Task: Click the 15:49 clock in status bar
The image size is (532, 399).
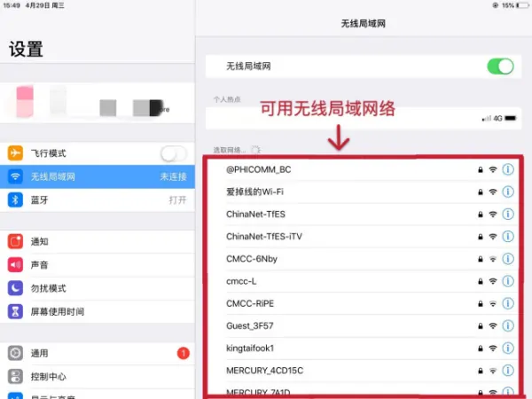Action: pyautogui.click(x=12, y=5)
